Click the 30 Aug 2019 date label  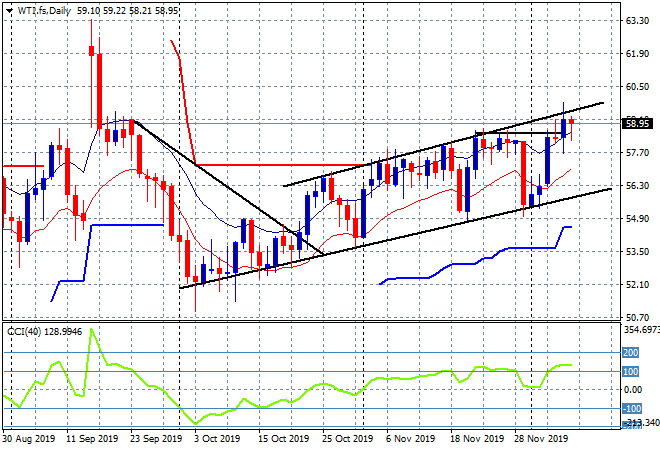(x=29, y=439)
